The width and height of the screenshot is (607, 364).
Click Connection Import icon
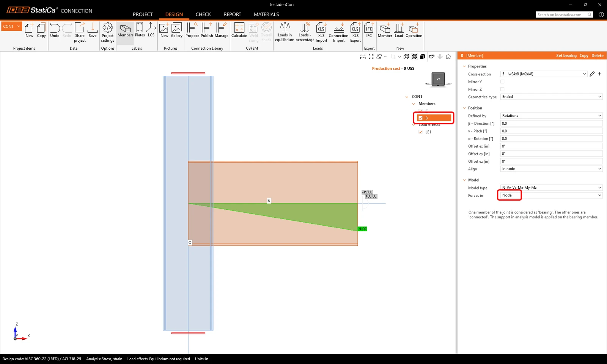(x=338, y=32)
